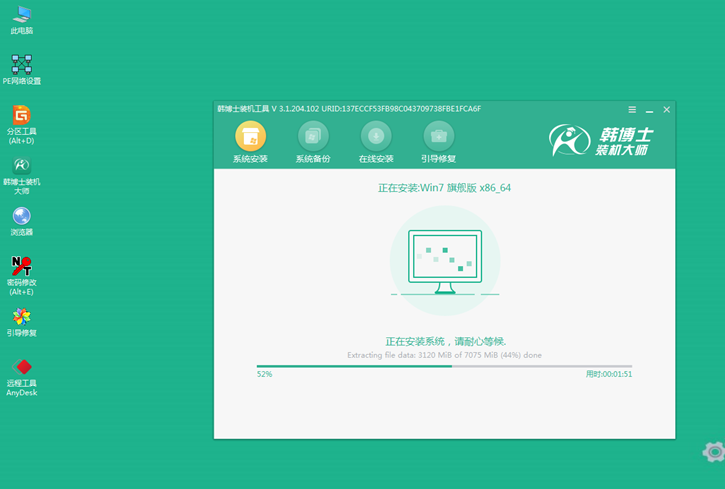This screenshot has height=489, width=725.
Task: Open the 此电脑 desktop icon
Action: [x=21, y=16]
